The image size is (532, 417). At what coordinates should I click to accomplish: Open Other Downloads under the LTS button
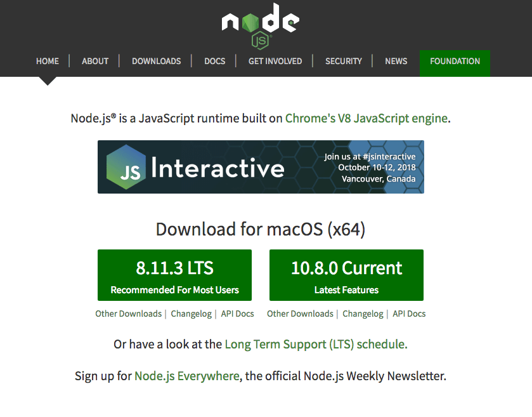130,314
